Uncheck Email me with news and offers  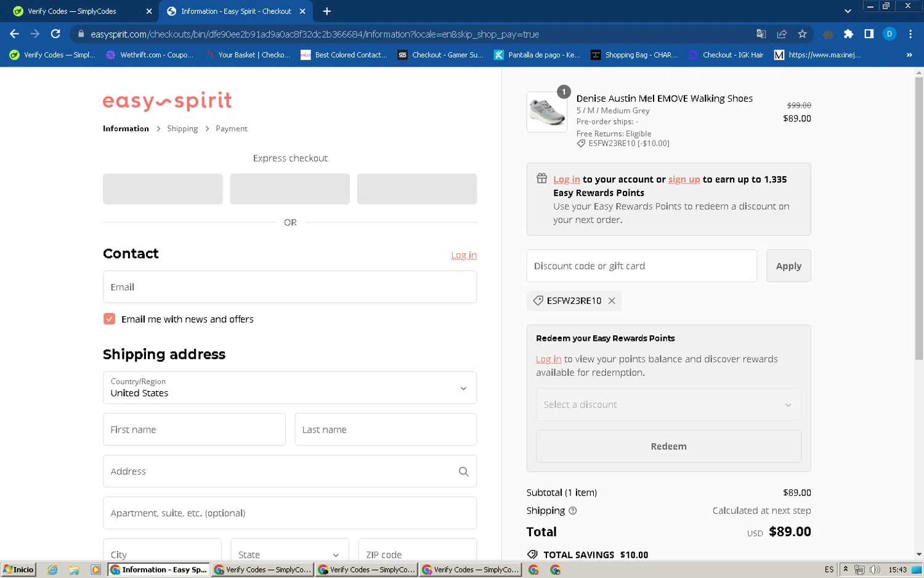click(x=109, y=319)
